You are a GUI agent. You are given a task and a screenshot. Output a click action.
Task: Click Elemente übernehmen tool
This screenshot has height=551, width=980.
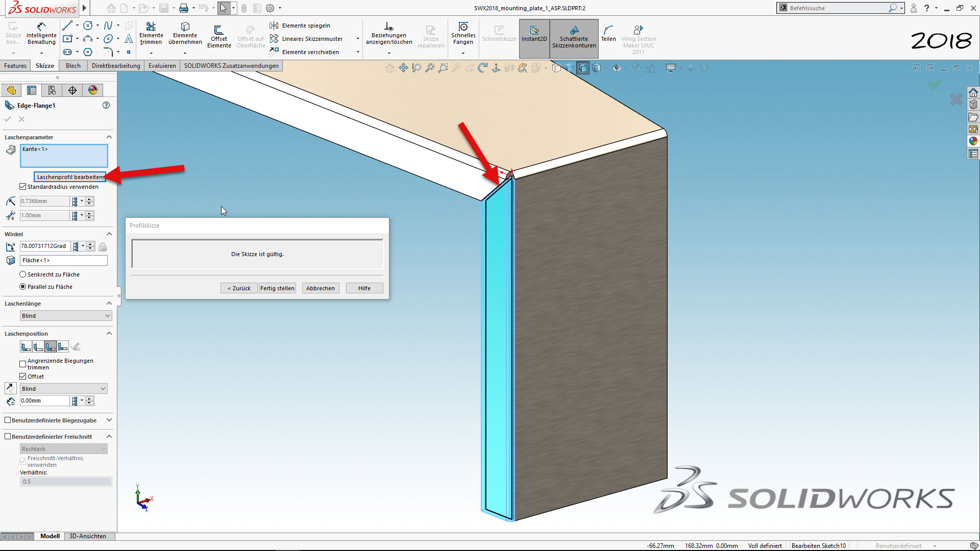tap(185, 33)
